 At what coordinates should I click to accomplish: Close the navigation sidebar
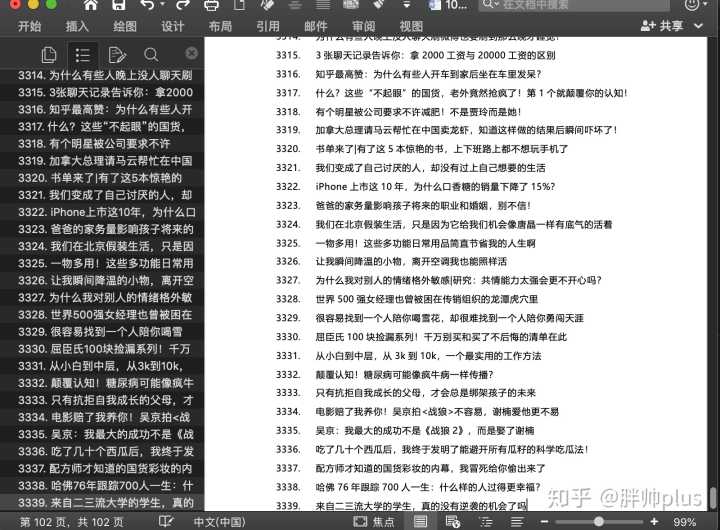[x=192, y=53]
